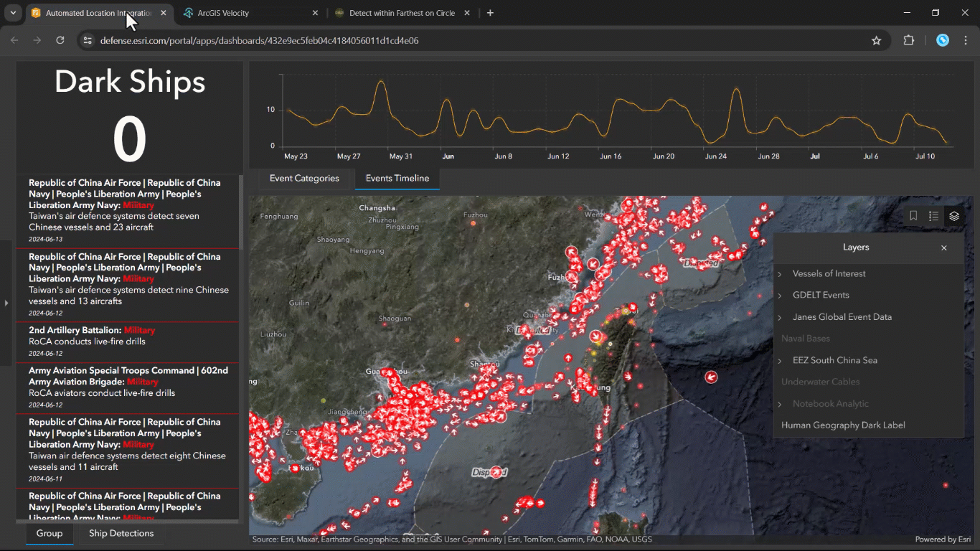Image resolution: width=980 pixels, height=551 pixels.
Task: Select the Ship Detections group
Action: point(121,533)
